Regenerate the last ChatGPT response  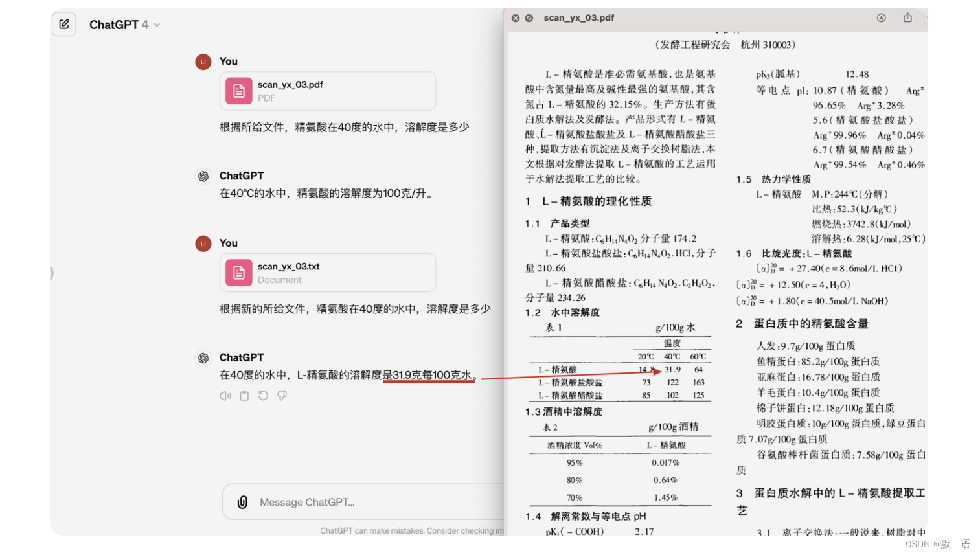pyautogui.click(x=263, y=396)
